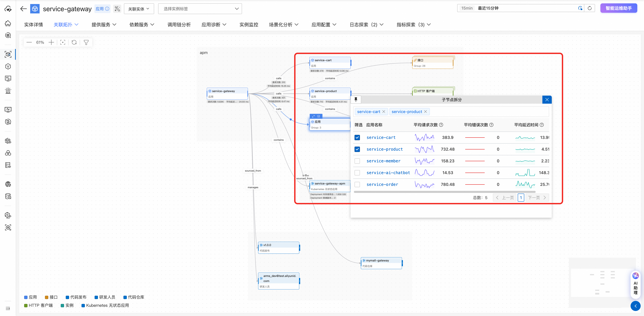
Task: Toggle the 接口 legend color swatch
Action: pyautogui.click(x=46, y=297)
